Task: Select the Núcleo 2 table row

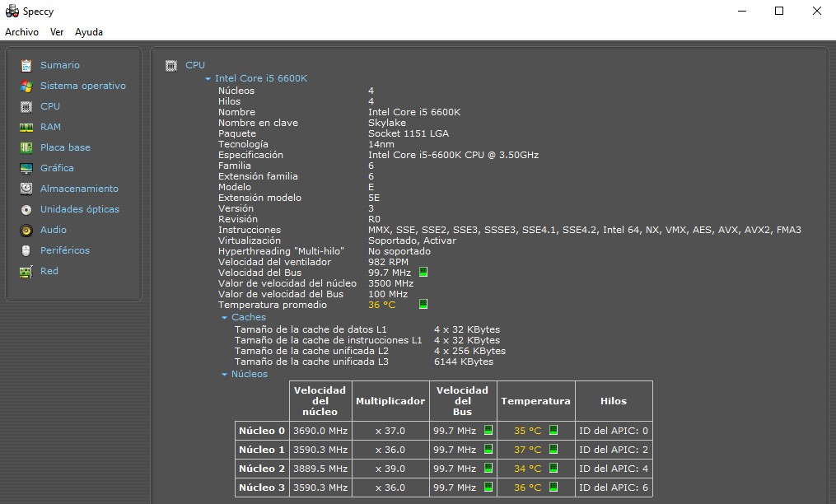Action: [x=261, y=468]
